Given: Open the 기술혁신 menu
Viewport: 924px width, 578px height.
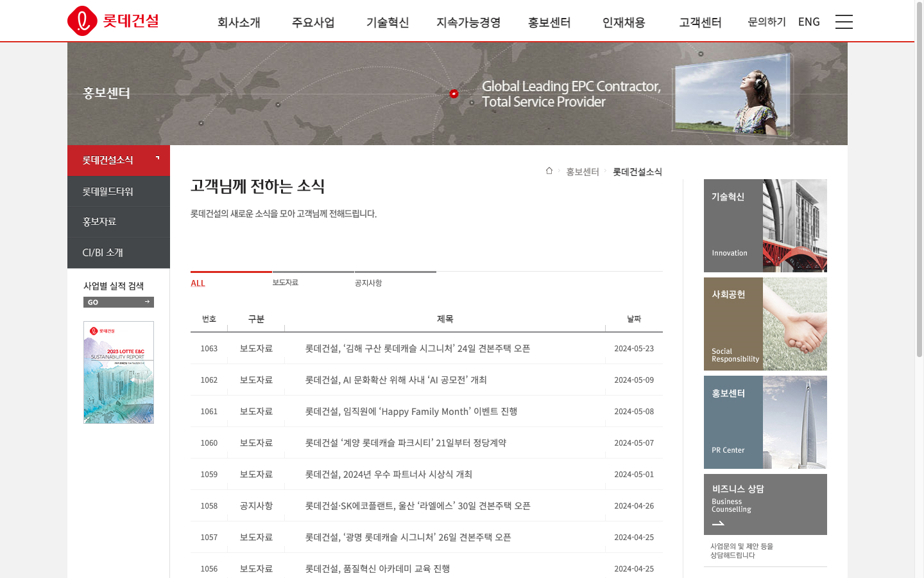Looking at the screenshot, I should click(x=388, y=22).
